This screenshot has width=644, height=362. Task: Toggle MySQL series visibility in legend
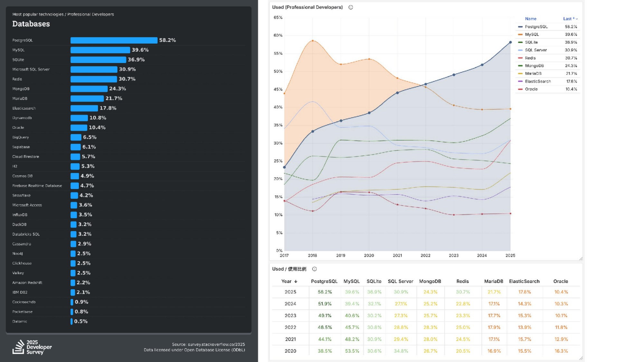(532, 34)
